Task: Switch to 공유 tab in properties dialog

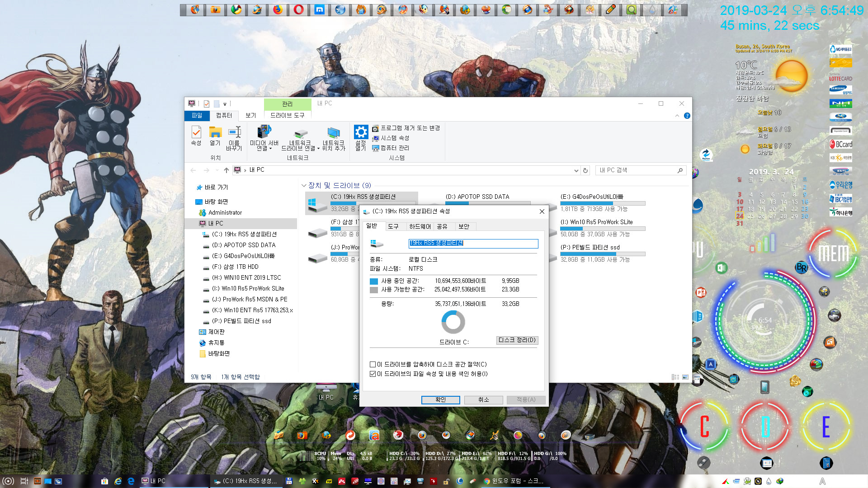Action: (442, 227)
